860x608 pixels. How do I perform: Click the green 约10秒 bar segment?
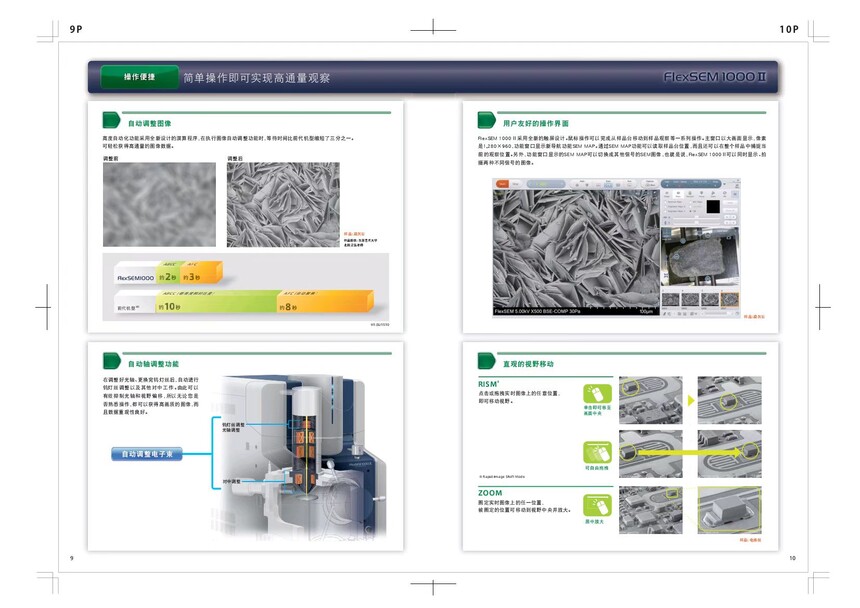(218, 303)
